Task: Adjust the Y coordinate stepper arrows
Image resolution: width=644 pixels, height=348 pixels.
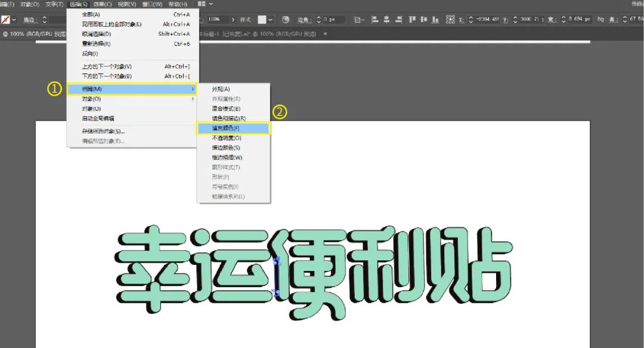Action: (x=515, y=19)
